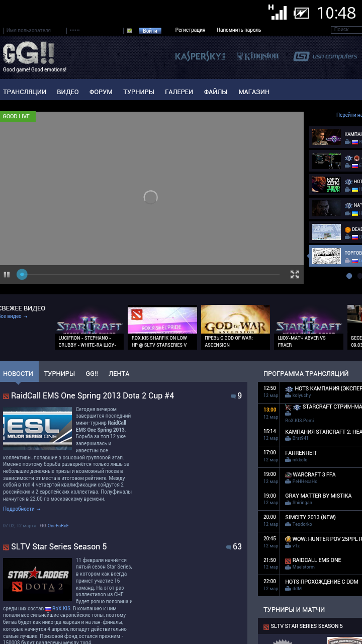The height and width of the screenshot is (644, 362).
Task: Open the Star Ladder Dota 2 image
Action: (37, 580)
